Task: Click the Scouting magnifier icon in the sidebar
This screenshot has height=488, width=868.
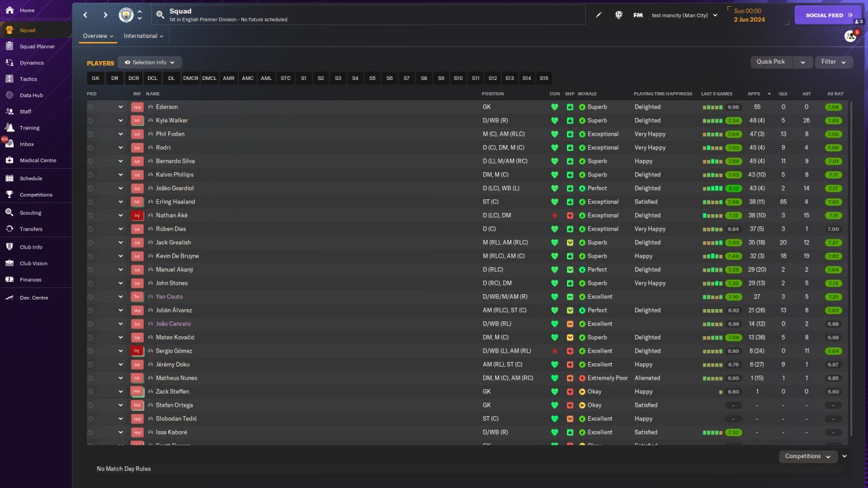Action: (9, 212)
